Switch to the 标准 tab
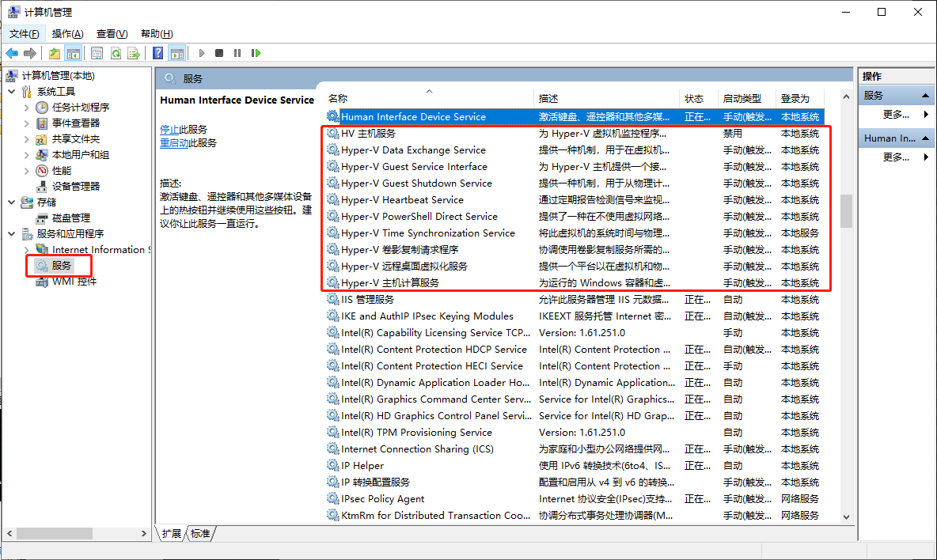The height and width of the screenshot is (560, 937). coord(200,533)
